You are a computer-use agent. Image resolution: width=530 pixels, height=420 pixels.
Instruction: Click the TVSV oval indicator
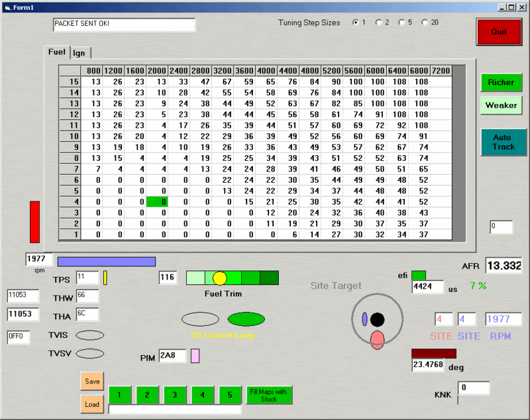pos(89,354)
